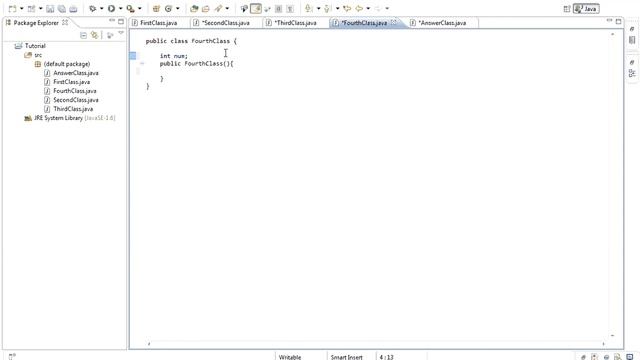
Task: Collapse All in Package Explorer
Action: click(83, 35)
